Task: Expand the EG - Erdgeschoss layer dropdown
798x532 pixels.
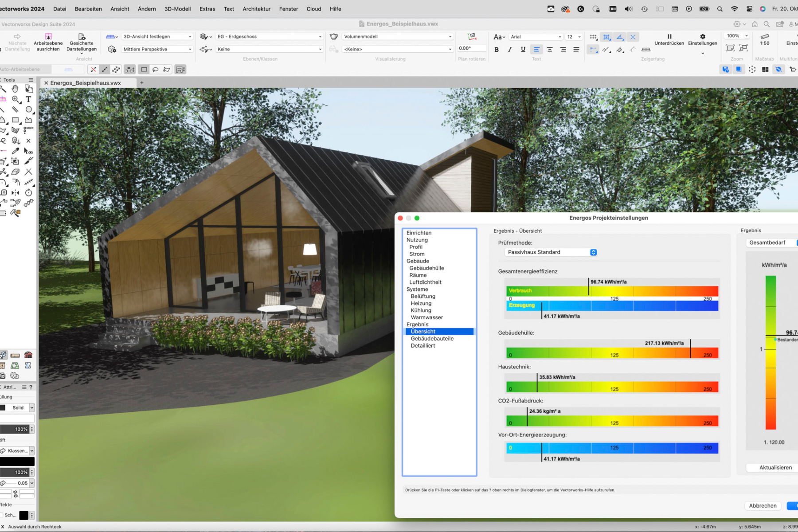Action: pos(269,37)
